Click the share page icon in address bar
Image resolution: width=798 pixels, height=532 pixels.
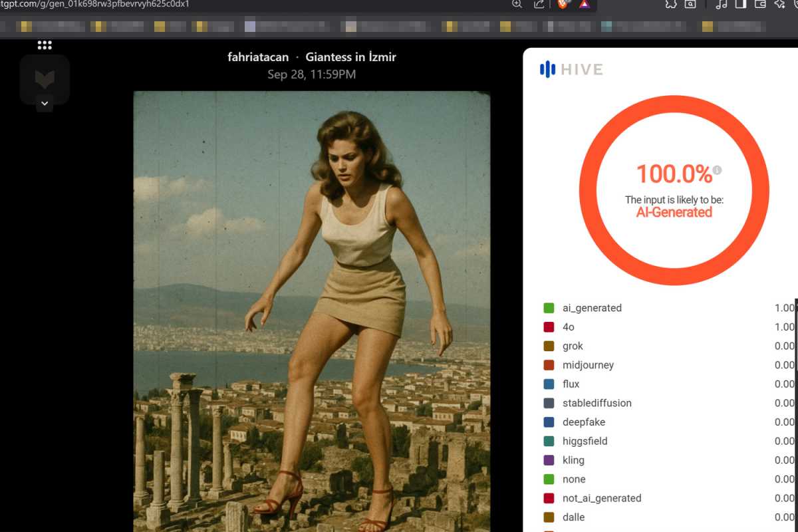(x=539, y=4)
